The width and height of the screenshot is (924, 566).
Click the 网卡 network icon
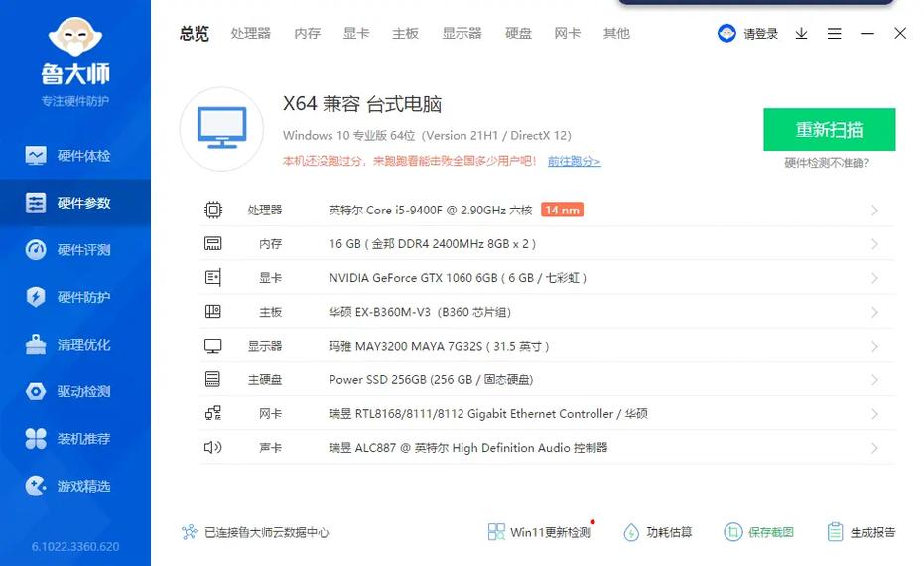(x=212, y=413)
